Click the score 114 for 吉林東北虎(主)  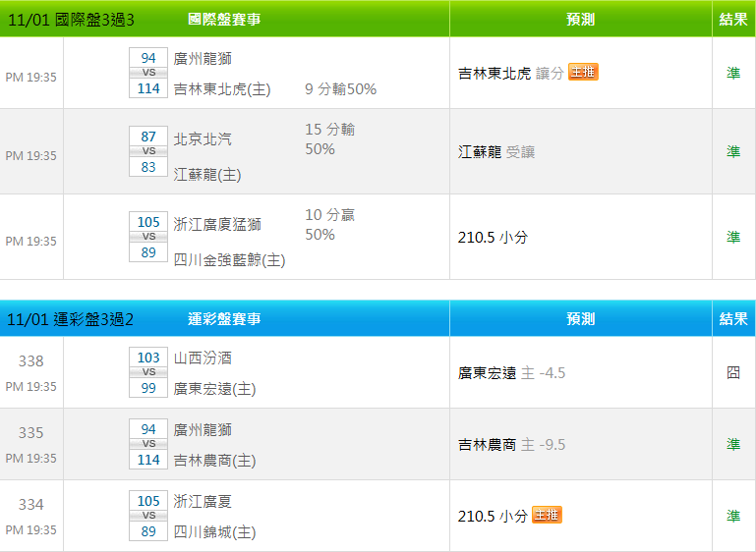point(148,88)
